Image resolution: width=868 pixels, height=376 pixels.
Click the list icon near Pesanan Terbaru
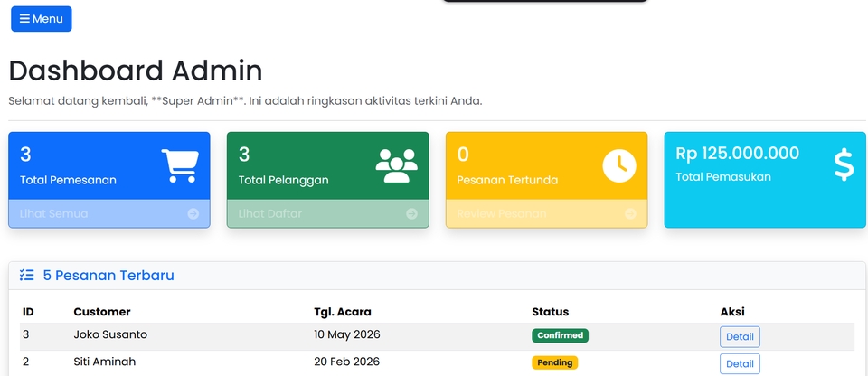(26, 275)
